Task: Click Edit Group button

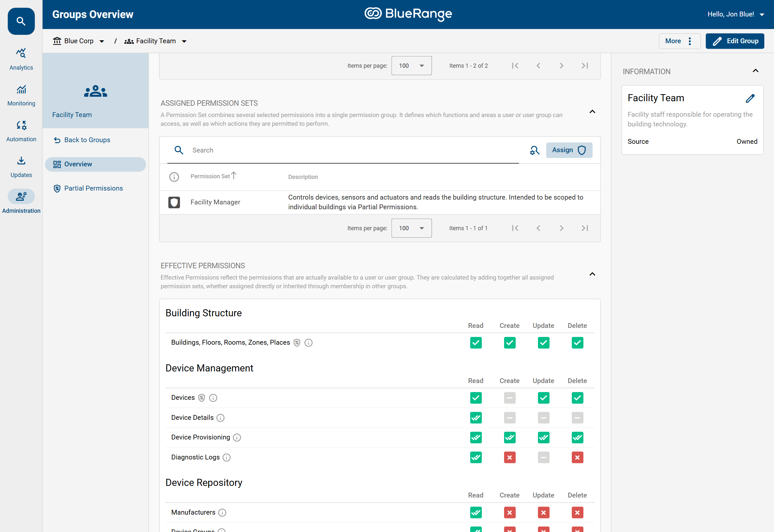Action: click(x=735, y=41)
